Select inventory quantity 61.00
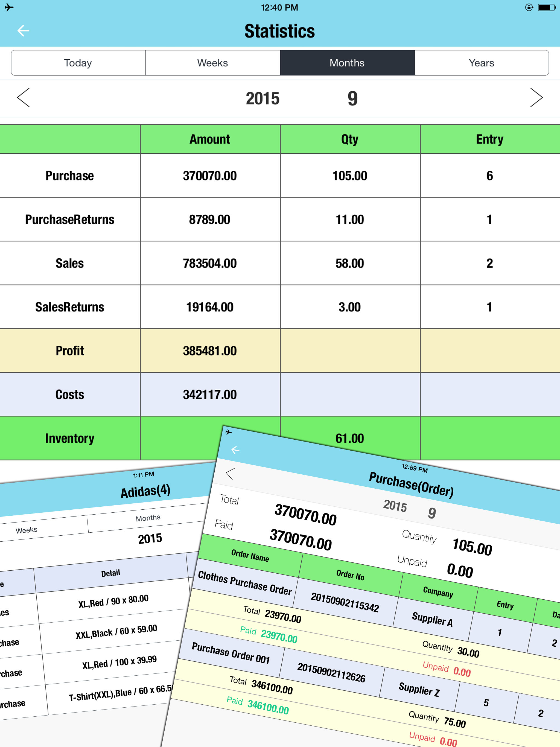This screenshot has width=560, height=747. (350, 438)
